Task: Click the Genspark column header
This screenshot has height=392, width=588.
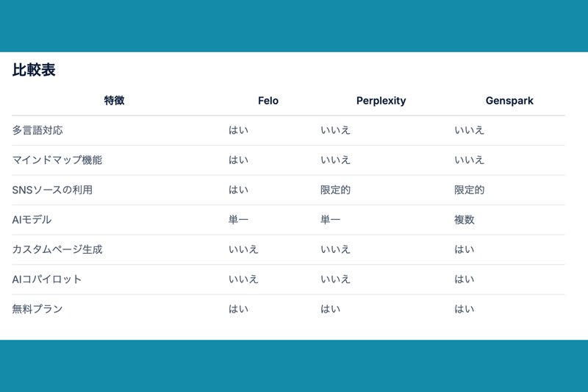Action: coord(509,101)
